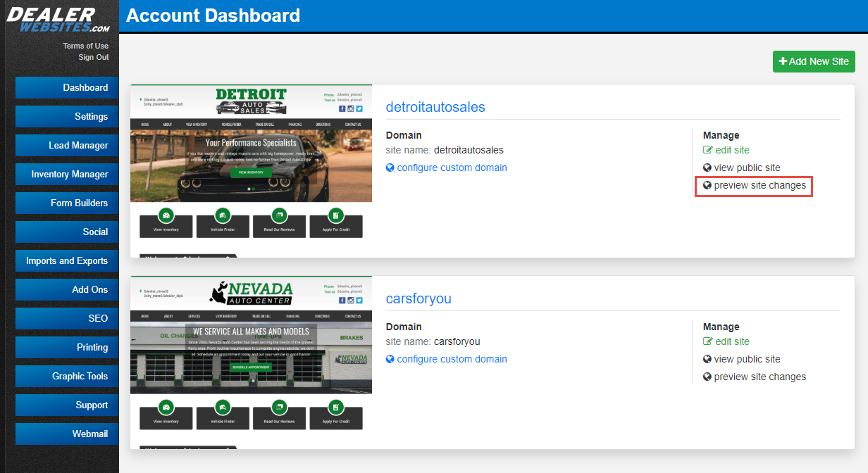Open Graphic Tools menu item
The height and width of the screenshot is (473, 868).
[x=67, y=377]
